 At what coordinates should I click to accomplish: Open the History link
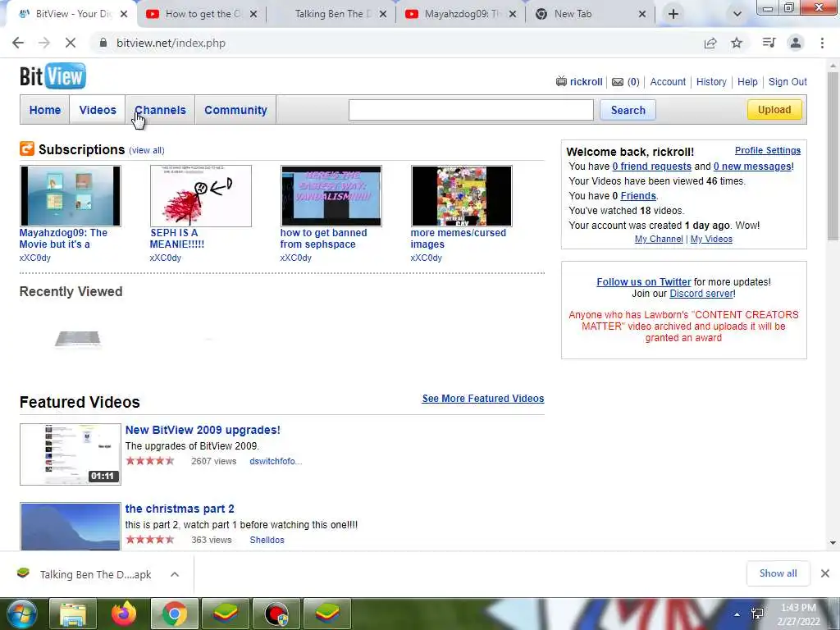coord(711,81)
